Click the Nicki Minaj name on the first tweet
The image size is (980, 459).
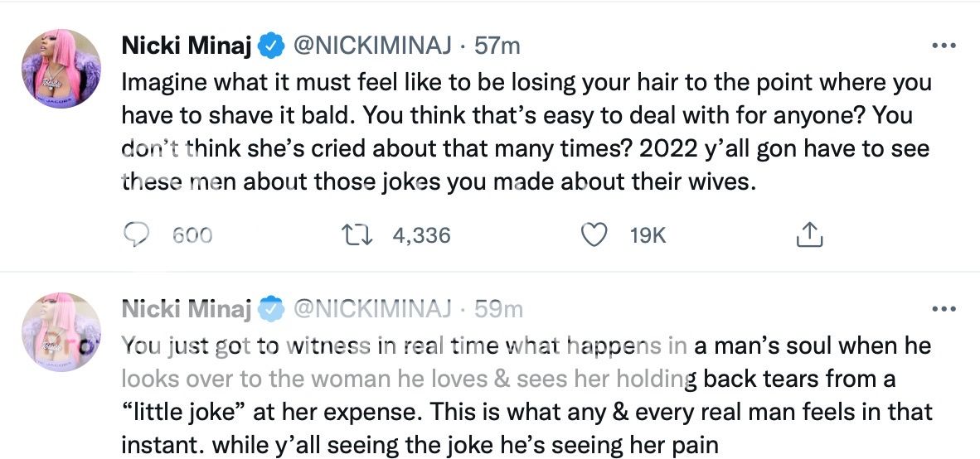(187, 46)
